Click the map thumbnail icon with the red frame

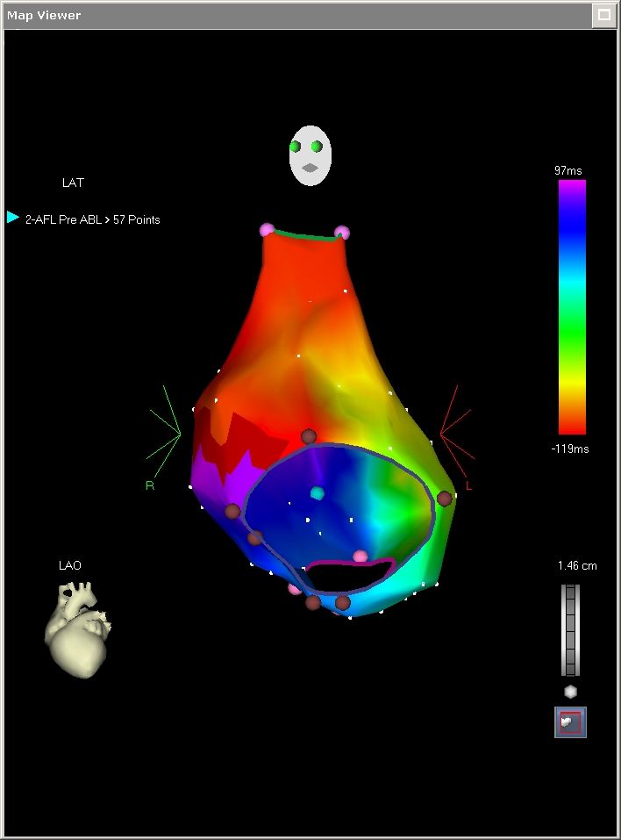pos(571,722)
